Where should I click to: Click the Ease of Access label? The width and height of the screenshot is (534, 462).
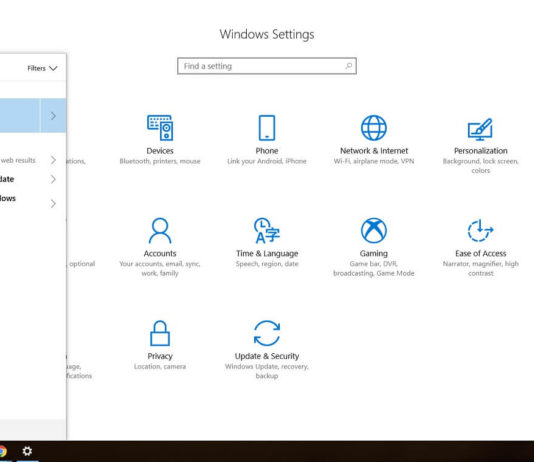(x=480, y=253)
